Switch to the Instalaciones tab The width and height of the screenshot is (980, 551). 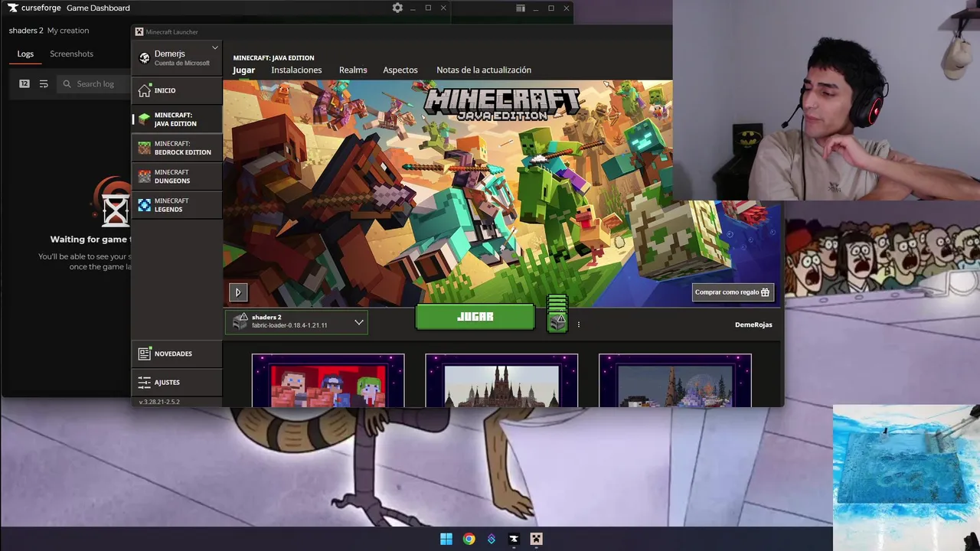pyautogui.click(x=296, y=70)
